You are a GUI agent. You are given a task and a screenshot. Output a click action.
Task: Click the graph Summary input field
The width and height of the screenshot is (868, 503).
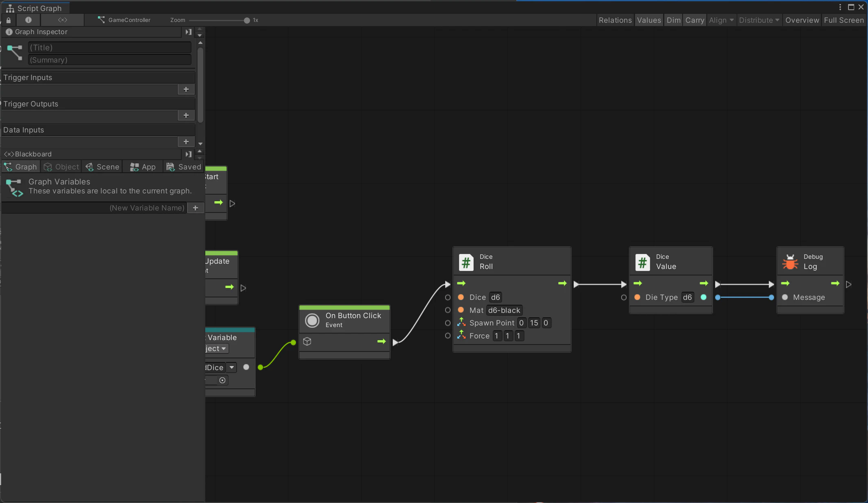point(109,60)
